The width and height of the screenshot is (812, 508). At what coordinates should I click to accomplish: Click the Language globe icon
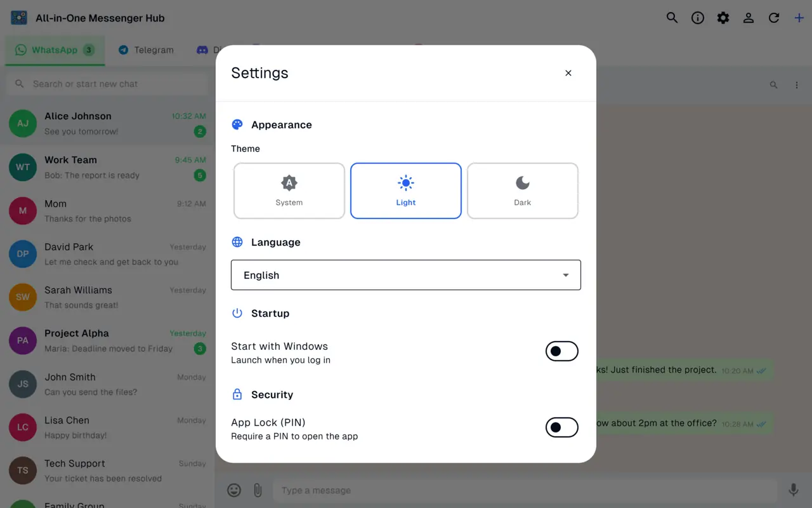click(x=237, y=242)
